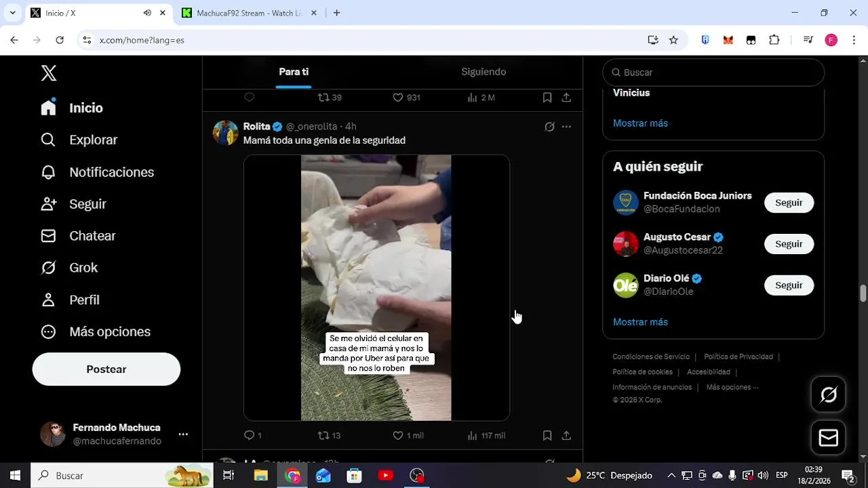Image resolution: width=868 pixels, height=488 pixels.
Task: Click the Buscar search field on X
Action: [x=713, y=73]
